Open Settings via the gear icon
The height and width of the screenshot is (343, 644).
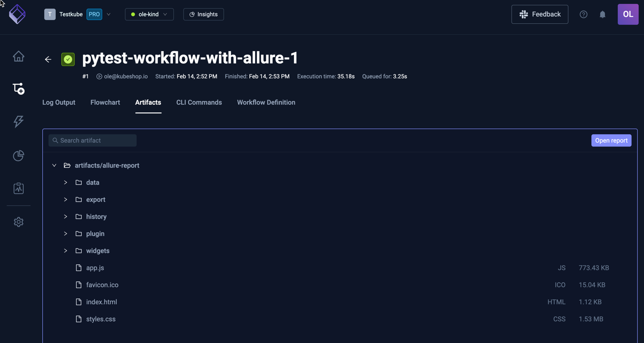tap(18, 222)
